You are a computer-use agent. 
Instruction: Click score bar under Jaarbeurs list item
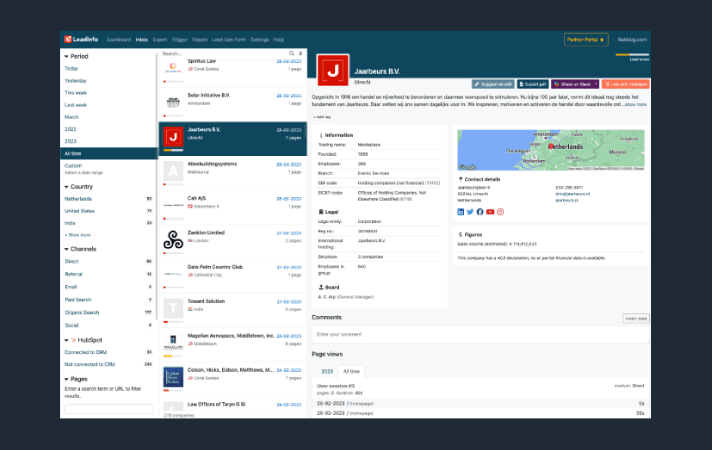[173, 150]
